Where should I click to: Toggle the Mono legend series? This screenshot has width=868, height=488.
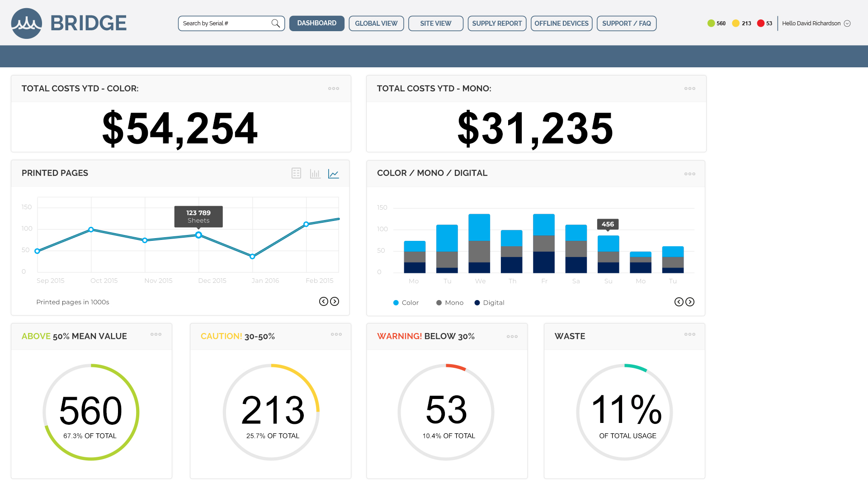pos(450,303)
